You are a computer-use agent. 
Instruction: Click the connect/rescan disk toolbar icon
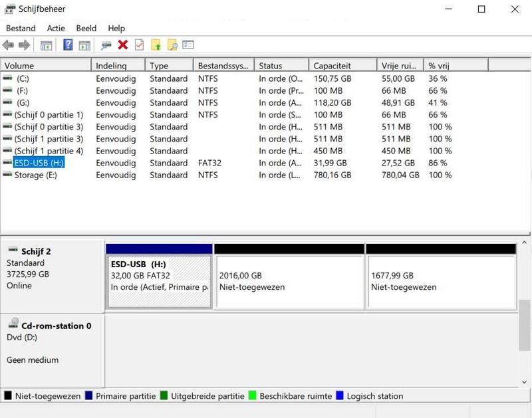[106, 45]
